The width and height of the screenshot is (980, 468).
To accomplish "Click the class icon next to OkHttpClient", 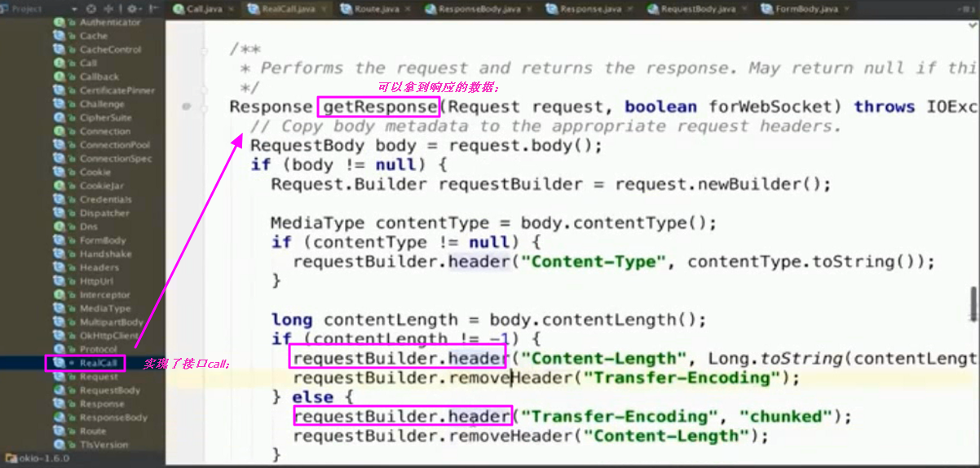I will 60,336.
